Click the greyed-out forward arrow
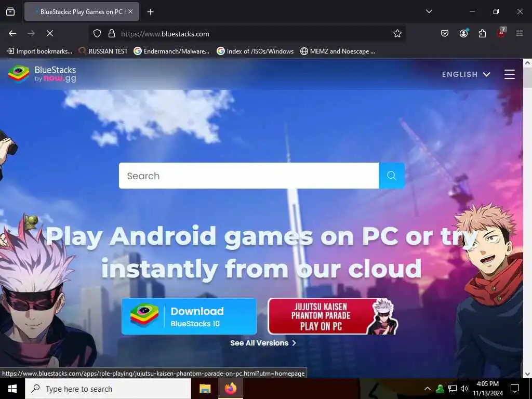Image resolution: width=532 pixels, height=399 pixels. point(31,33)
